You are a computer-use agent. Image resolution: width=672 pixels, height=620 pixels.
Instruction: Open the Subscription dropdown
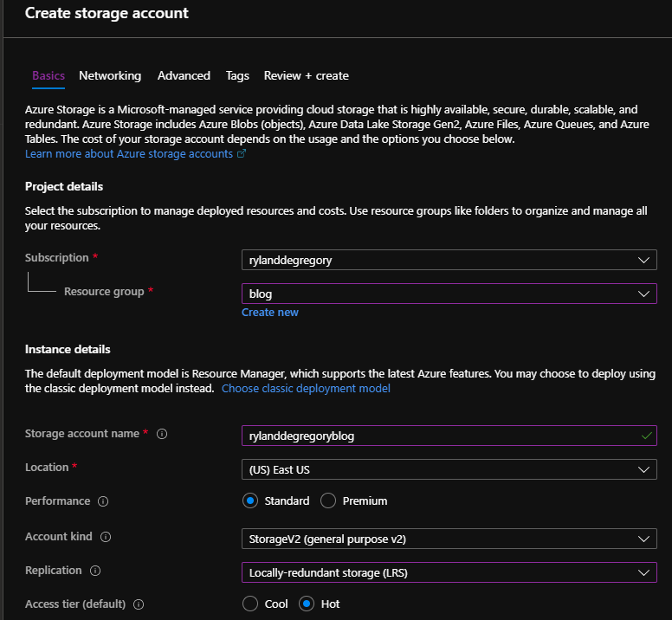(x=449, y=260)
